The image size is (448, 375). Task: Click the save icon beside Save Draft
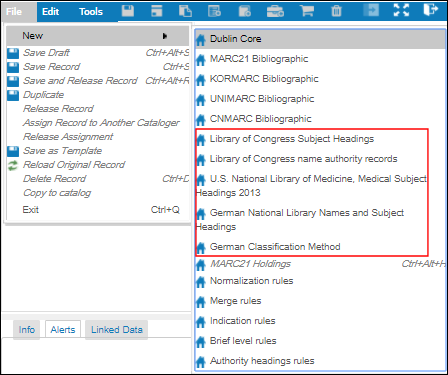tap(13, 53)
